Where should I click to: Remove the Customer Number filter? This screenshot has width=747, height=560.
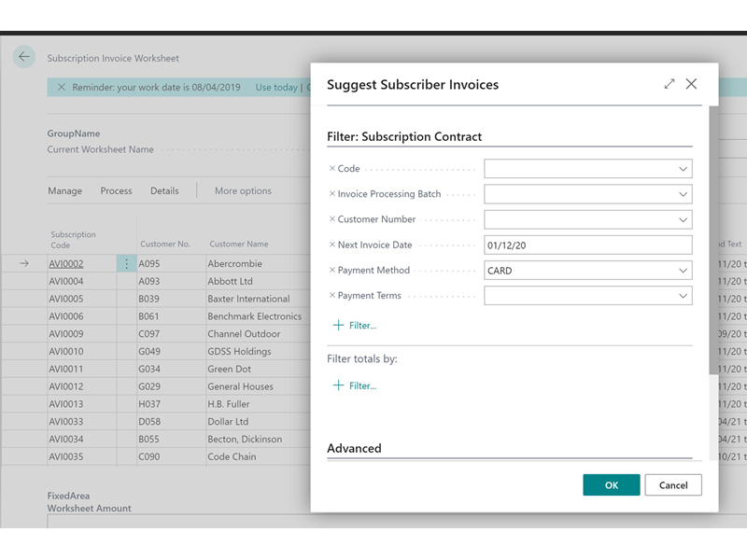tap(331, 219)
